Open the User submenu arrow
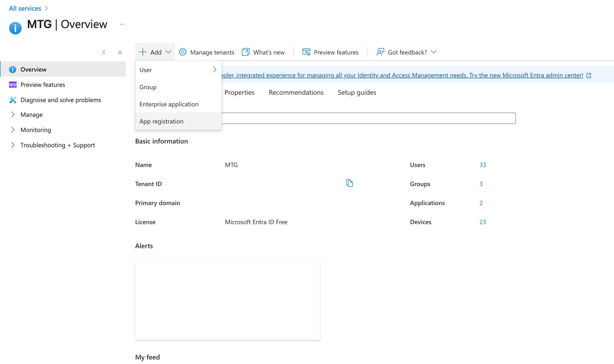 tap(215, 70)
